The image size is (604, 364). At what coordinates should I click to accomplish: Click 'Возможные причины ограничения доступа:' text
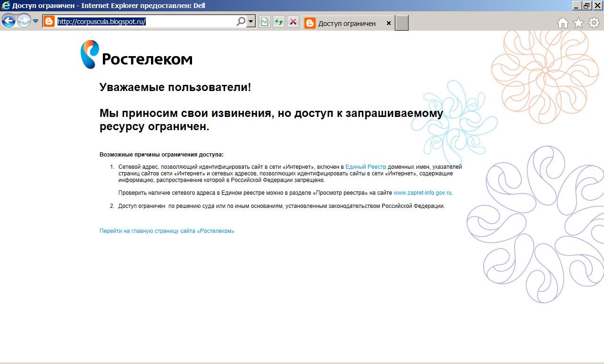click(161, 155)
